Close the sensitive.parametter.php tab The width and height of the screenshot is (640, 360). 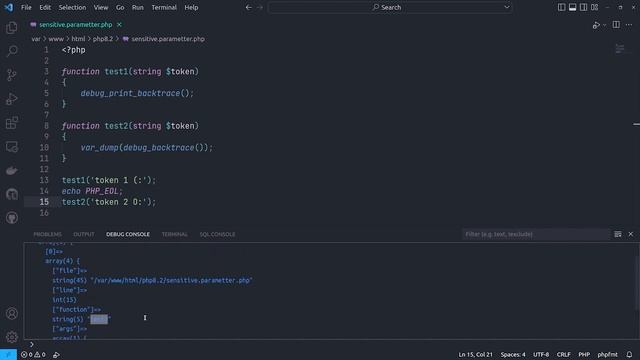click(x=119, y=25)
